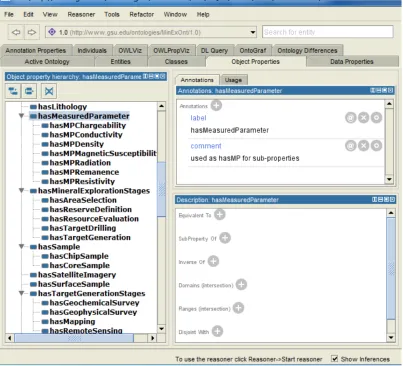
Task: Open the ontology URL dropdown
Action: click(253, 32)
